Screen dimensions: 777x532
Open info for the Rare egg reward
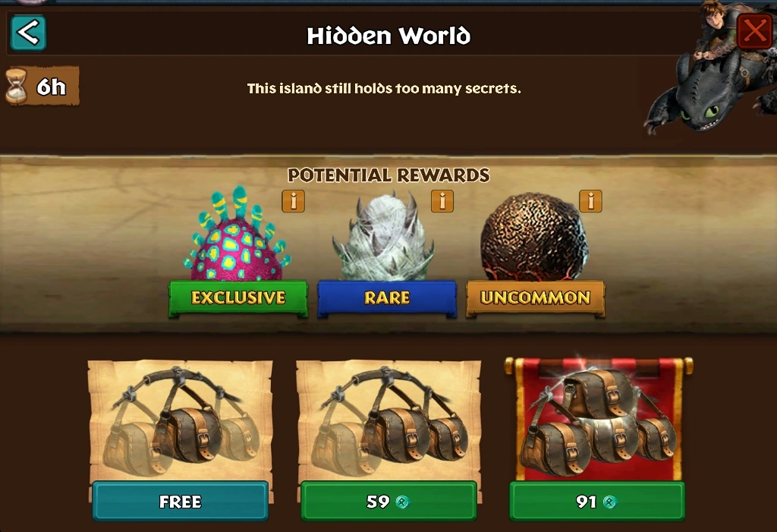(442, 201)
